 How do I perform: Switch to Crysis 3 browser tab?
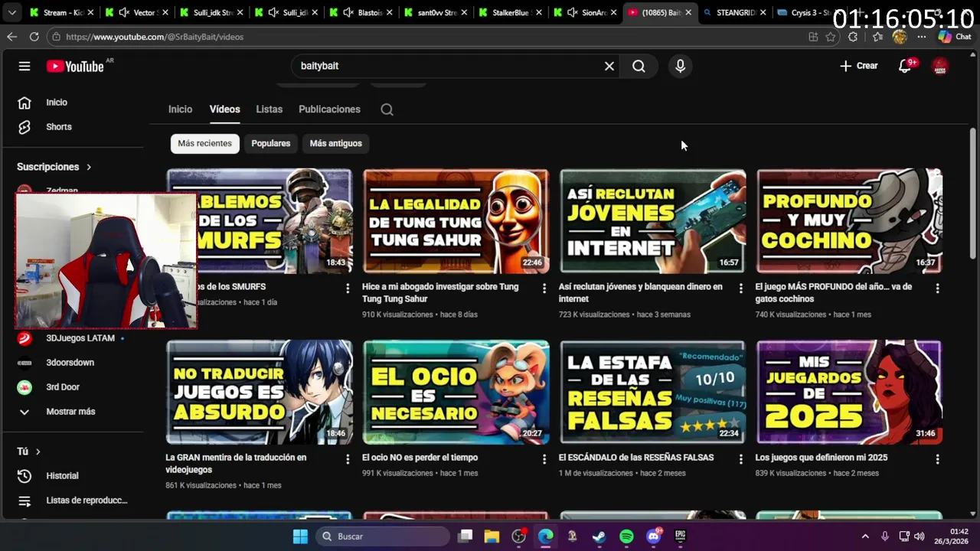tap(804, 13)
